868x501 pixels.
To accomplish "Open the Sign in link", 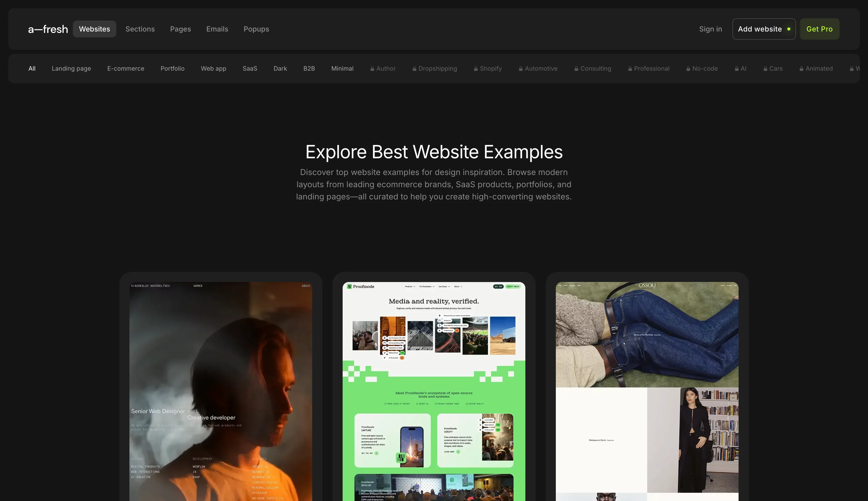I will click(x=710, y=29).
